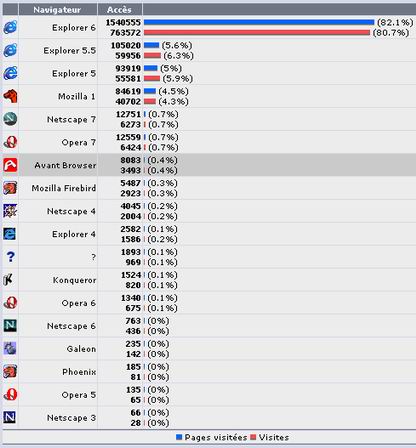Click the Mozilla 1 dinosaur icon

[x=10, y=96]
